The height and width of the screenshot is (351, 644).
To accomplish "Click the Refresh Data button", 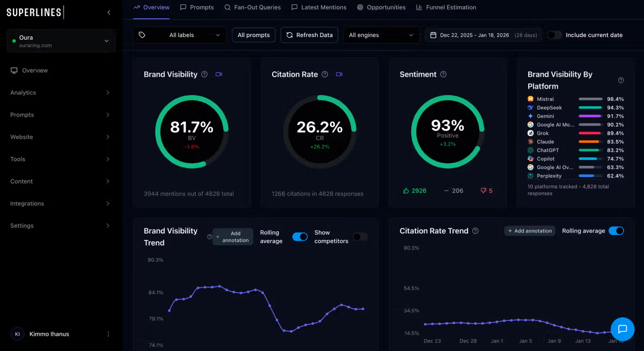I will click(x=309, y=34).
